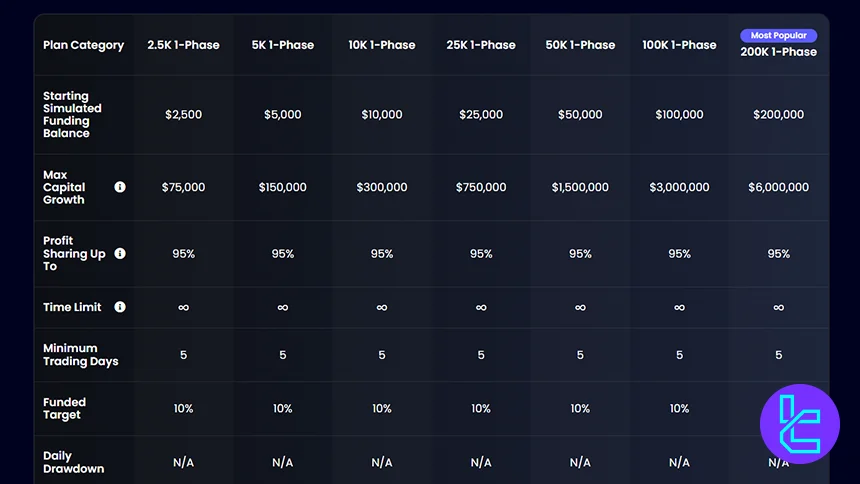Select the 10K 1-Phase plan header

coord(381,45)
